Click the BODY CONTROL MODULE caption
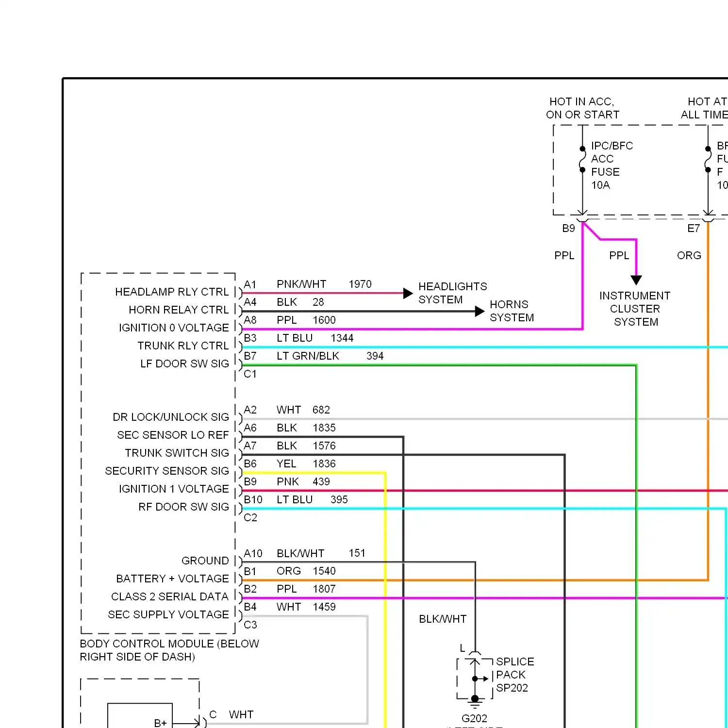This screenshot has height=728, width=728. (169, 650)
